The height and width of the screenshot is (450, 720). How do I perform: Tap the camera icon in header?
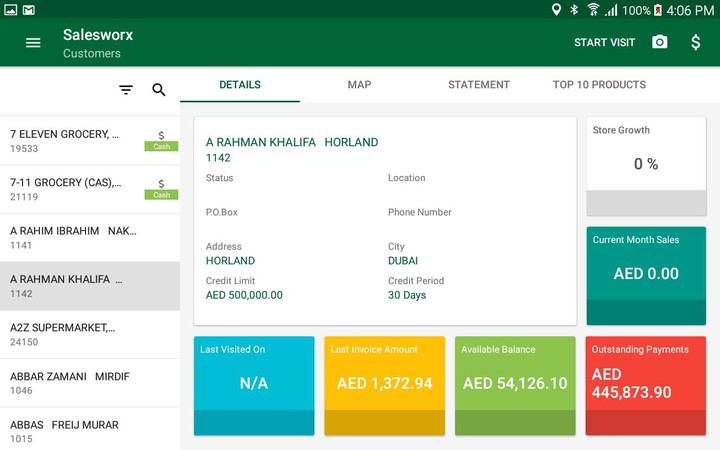pyautogui.click(x=659, y=42)
